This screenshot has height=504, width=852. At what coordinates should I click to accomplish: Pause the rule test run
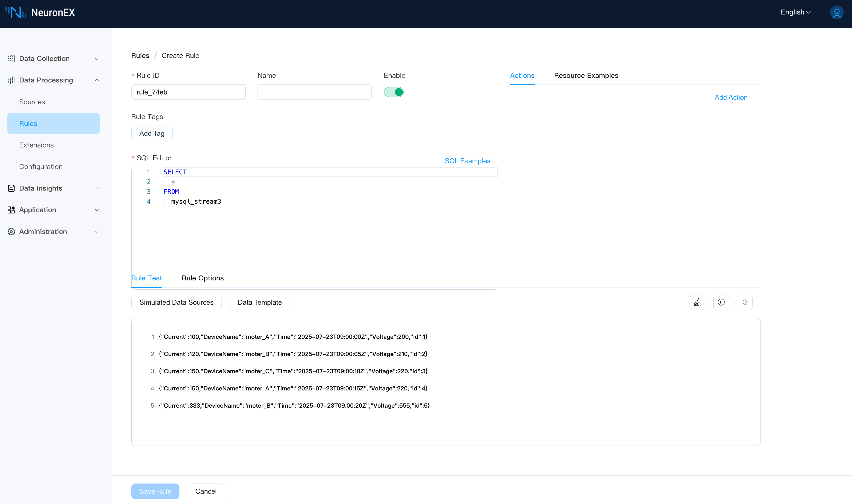(x=721, y=302)
